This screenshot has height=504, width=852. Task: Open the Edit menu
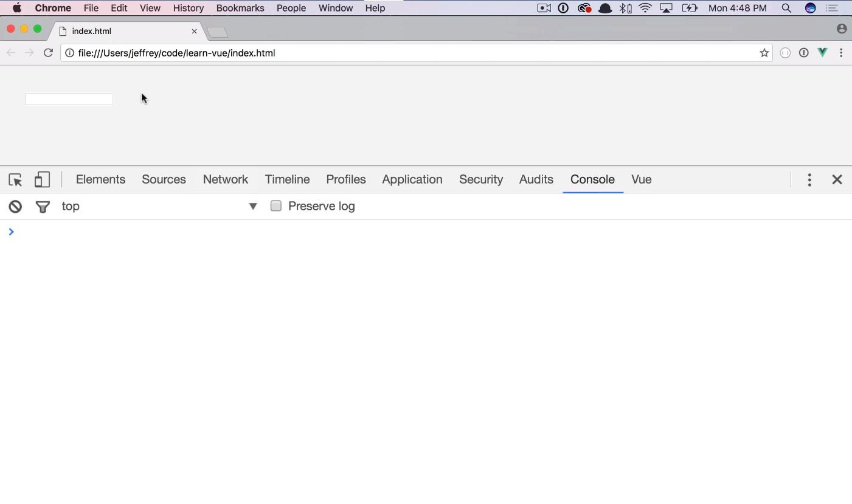point(119,8)
